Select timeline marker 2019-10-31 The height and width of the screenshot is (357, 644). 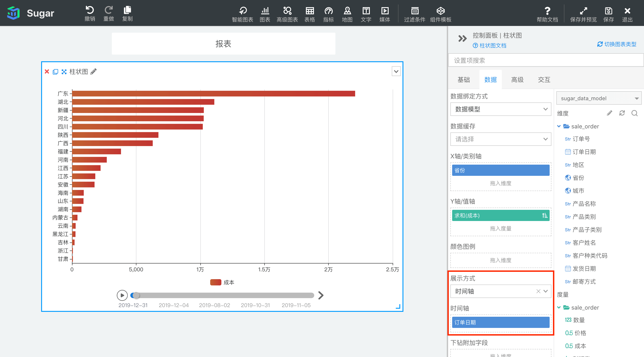point(255,305)
